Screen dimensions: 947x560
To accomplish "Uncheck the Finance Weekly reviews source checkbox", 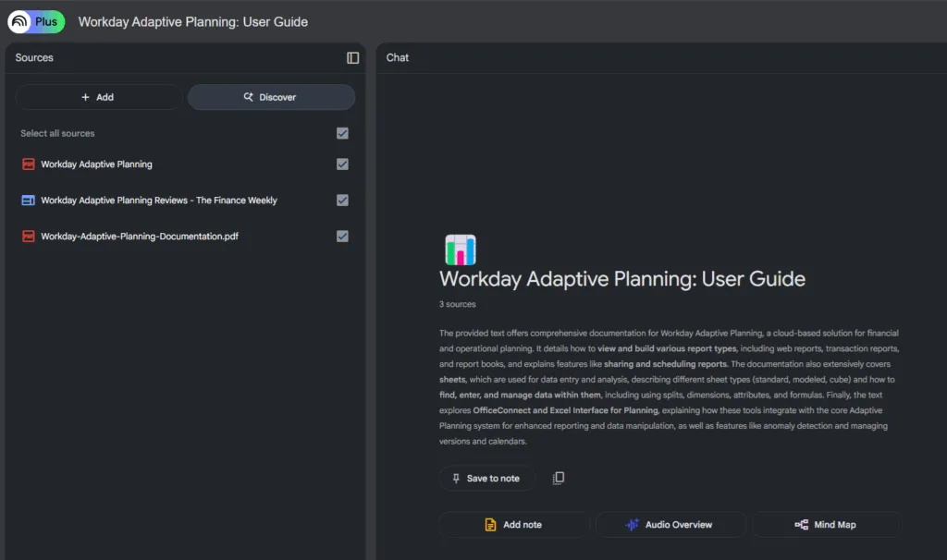I will coord(342,201).
